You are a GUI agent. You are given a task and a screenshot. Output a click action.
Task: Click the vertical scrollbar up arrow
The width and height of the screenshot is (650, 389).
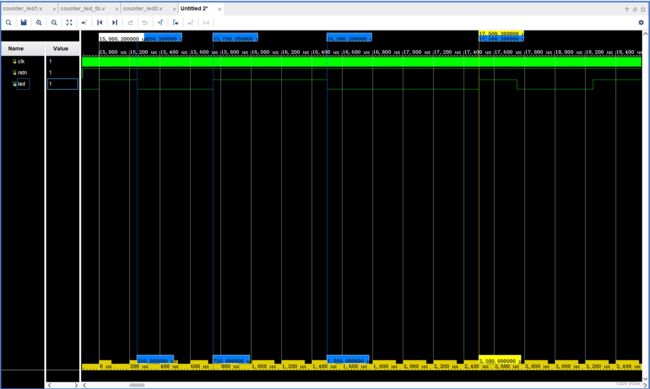pos(646,34)
